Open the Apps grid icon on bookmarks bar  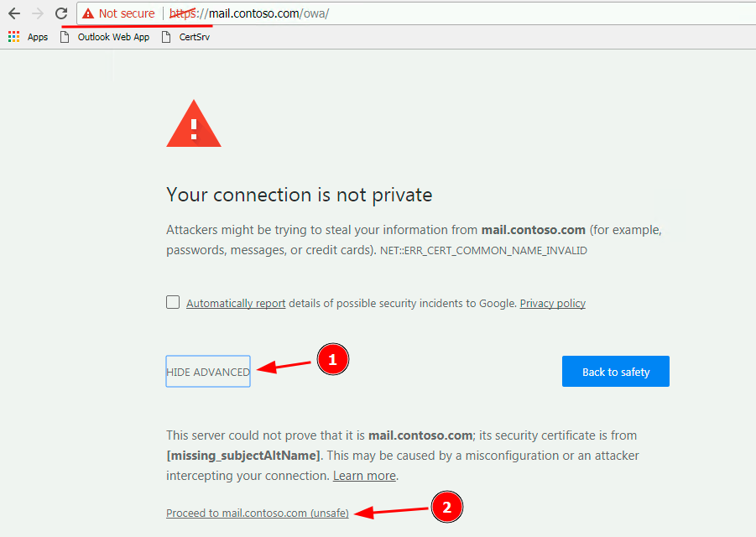tap(13, 36)
